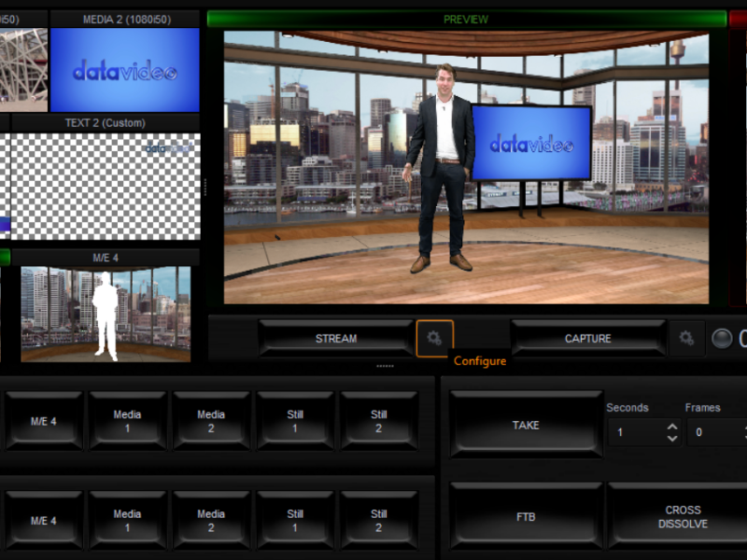Click the M/E 4 virtual set thumbnail
747x560 pixels.
(x=106, y=315)
